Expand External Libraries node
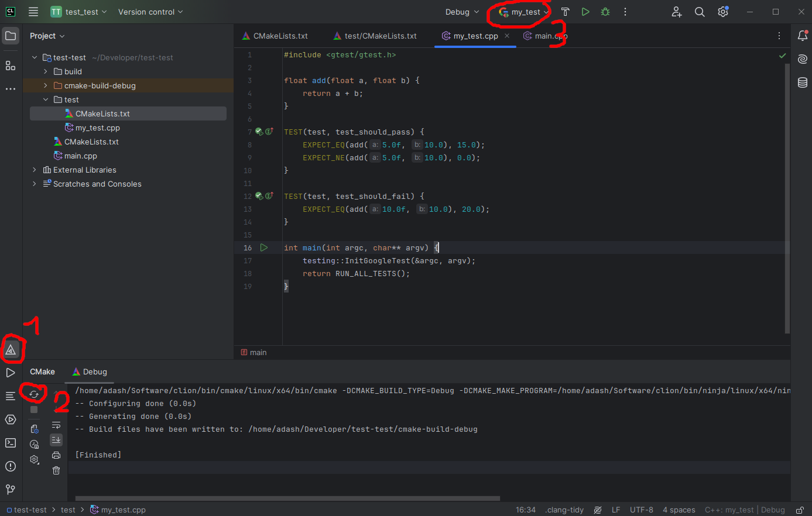Image resolution: width=812 pixels, height=516 pixels. 35,170
